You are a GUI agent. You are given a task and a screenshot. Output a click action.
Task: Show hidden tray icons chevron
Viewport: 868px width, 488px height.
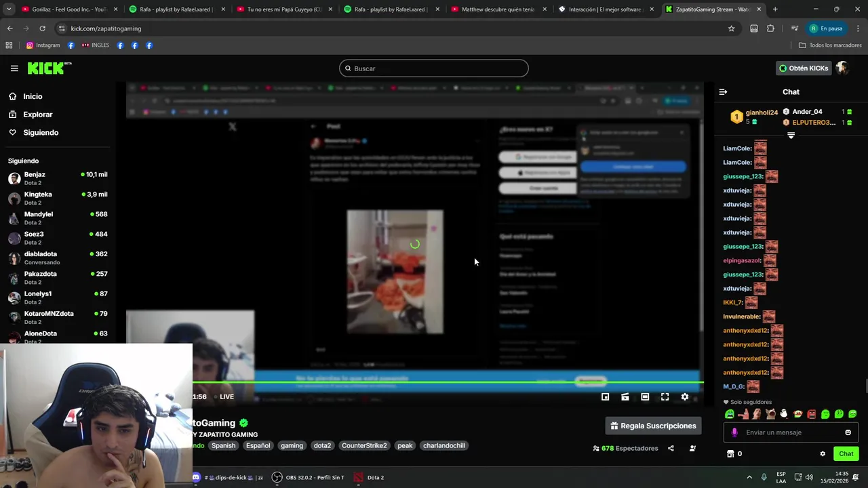click(749, 477)
